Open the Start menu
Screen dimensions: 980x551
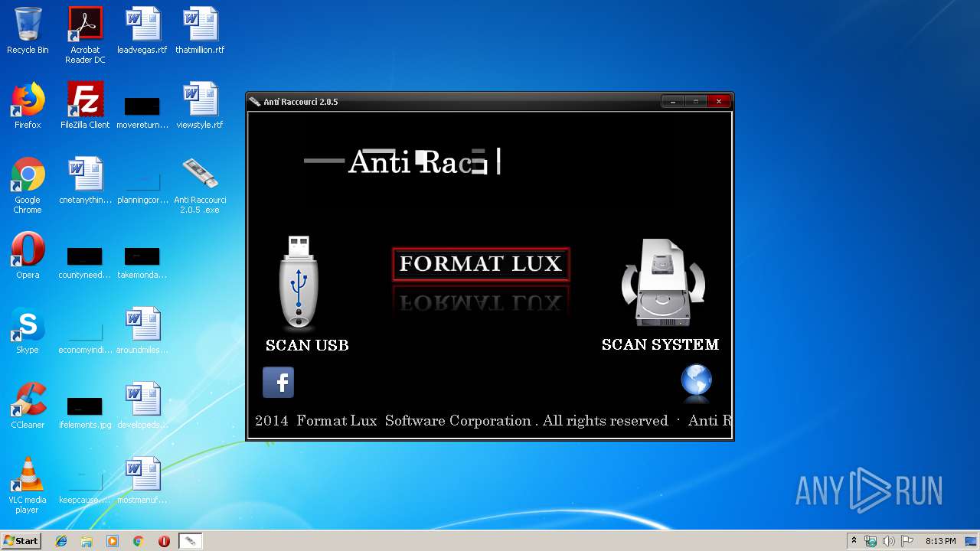pos(21,541)
